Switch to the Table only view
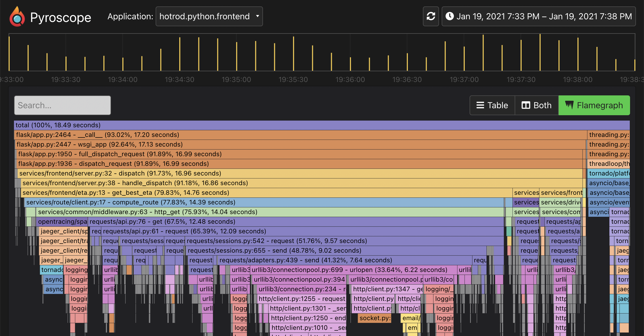The image size is (644, 336). 492,106
